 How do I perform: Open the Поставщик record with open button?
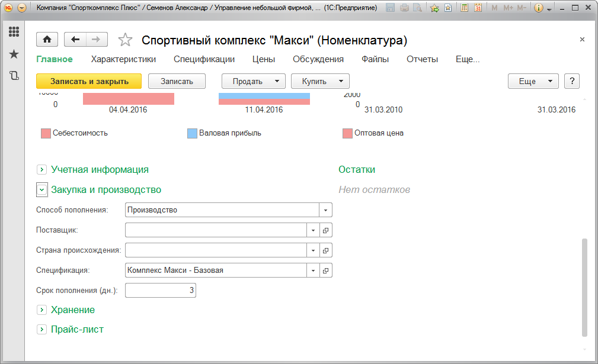pyautogui.click(x=326, y=230)
